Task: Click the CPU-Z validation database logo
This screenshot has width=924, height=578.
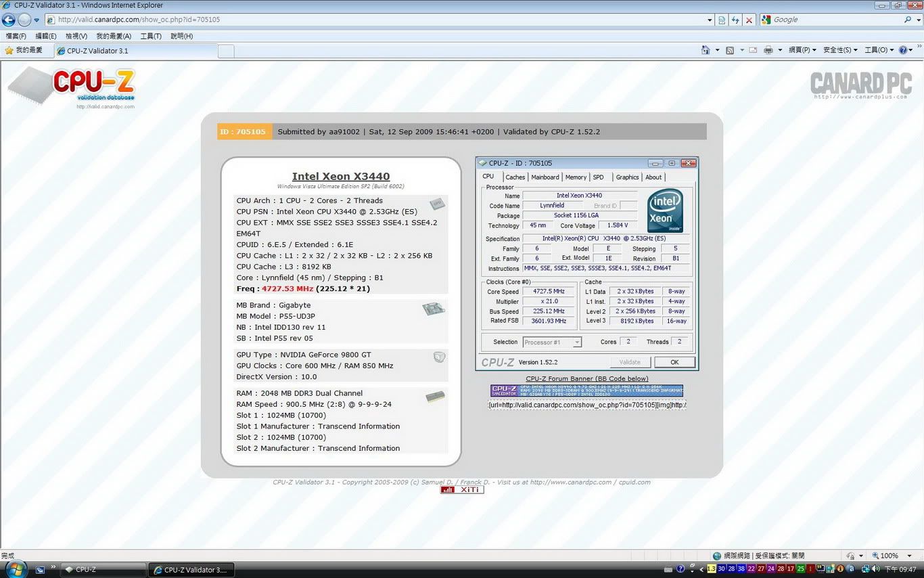Action: [72, 88]
